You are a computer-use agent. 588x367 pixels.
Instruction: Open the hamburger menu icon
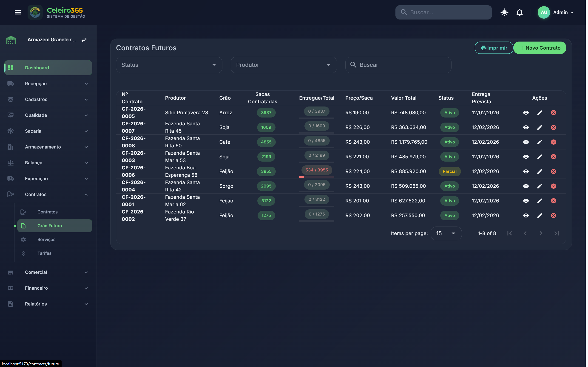pos(18,12)
